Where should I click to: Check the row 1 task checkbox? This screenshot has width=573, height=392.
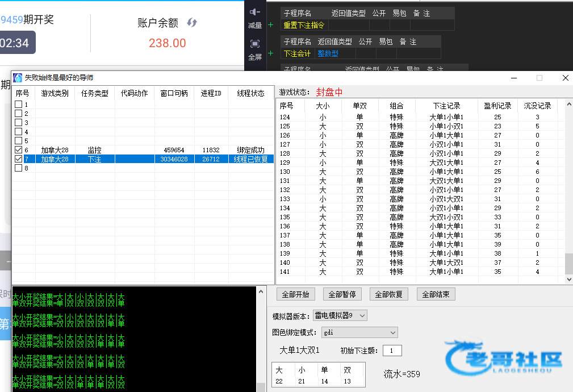[19, 105]
